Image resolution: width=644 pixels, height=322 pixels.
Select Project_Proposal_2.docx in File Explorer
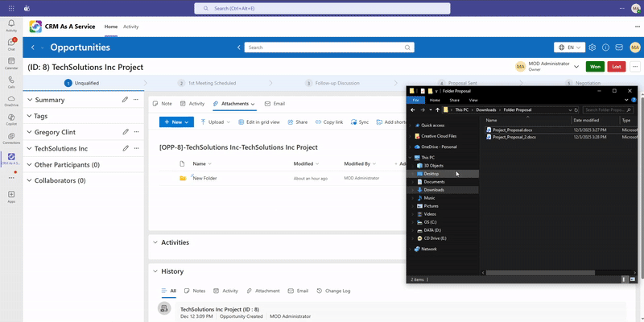tap(514, 137)
